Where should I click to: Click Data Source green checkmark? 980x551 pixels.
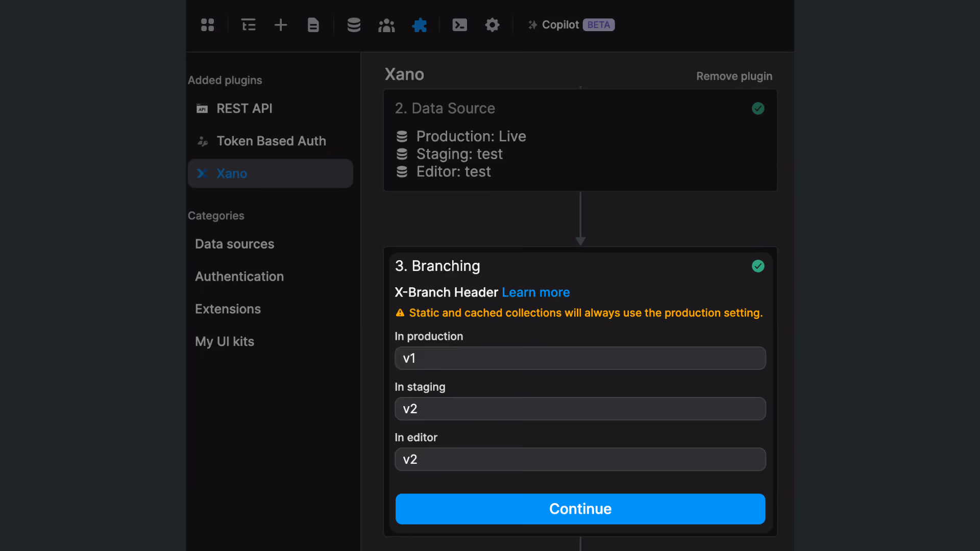click(758, 109)
